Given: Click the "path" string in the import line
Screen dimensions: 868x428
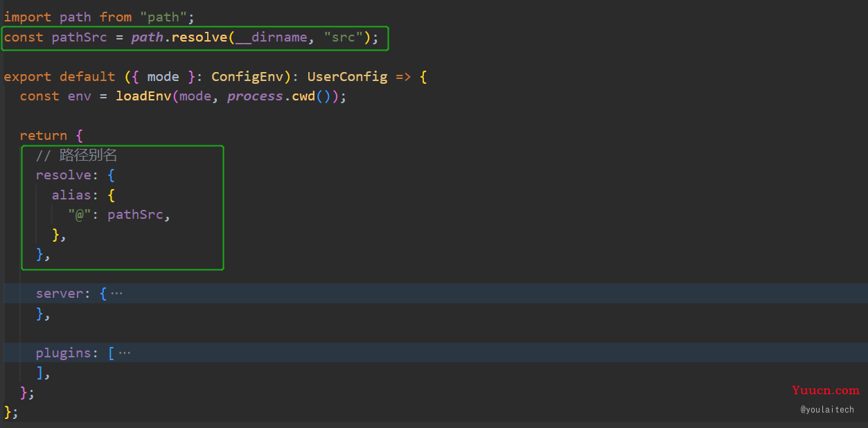Looking at the screenshot, I should point(163,17).
